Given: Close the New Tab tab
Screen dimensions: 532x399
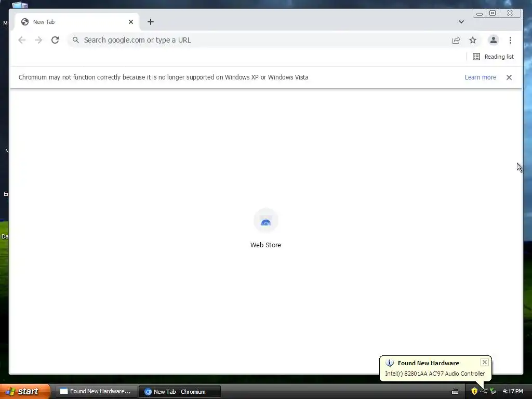Looking at the screenshot, I should [x=131, y=22].
